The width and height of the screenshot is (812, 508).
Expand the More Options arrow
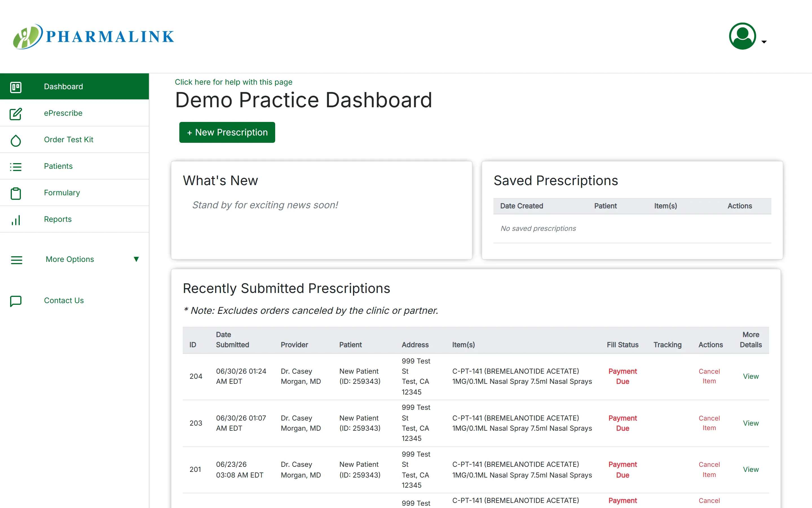[136, 259]
